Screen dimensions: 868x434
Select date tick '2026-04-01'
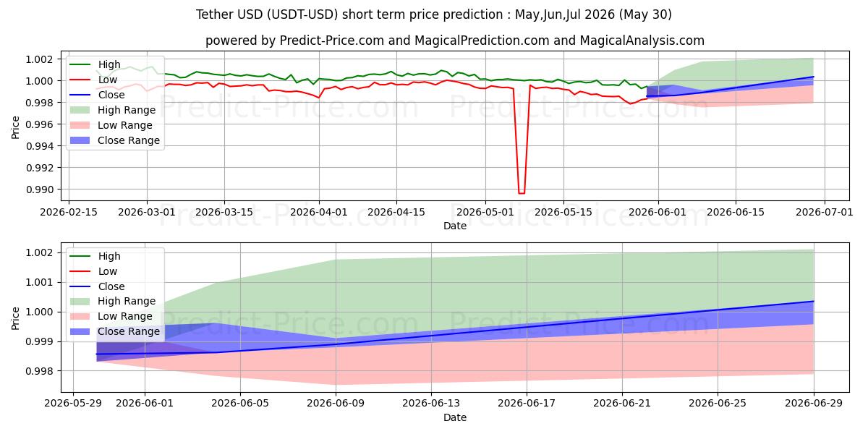click(x=318, y=212)
